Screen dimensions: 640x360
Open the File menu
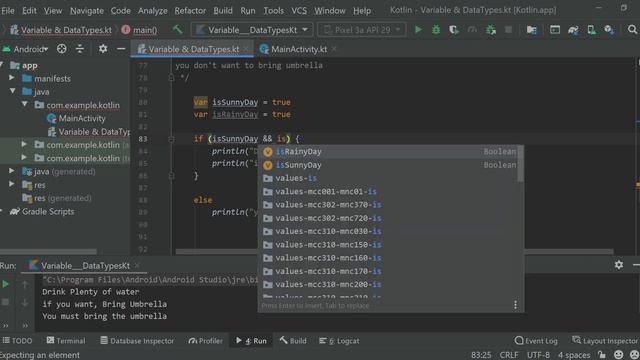(x=8, y=11)
